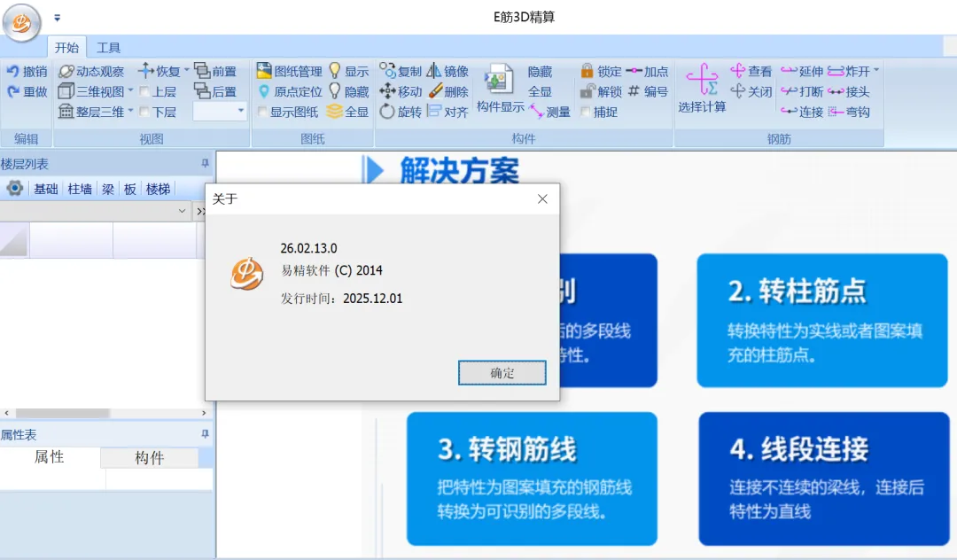Open the floor list dropdown selector
Image resolution: width=957 pixels, height=560 pixels.
tap(182, 211)
